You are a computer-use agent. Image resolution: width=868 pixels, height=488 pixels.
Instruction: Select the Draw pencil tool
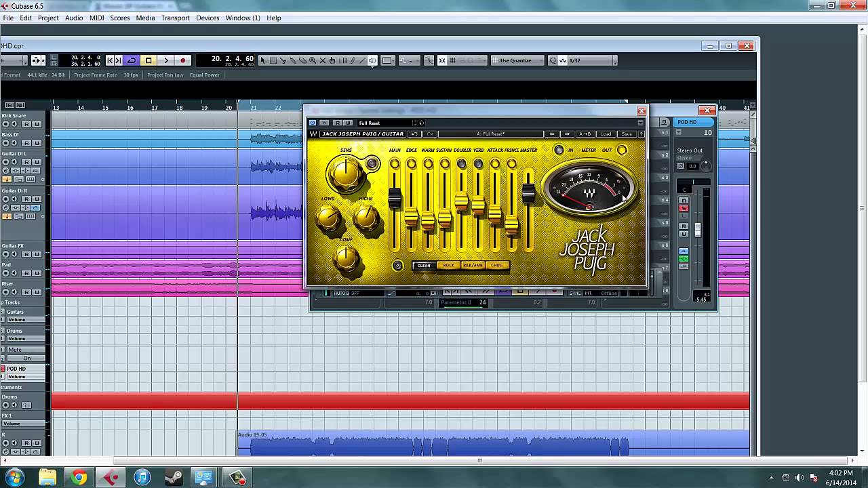coord(353,60)
